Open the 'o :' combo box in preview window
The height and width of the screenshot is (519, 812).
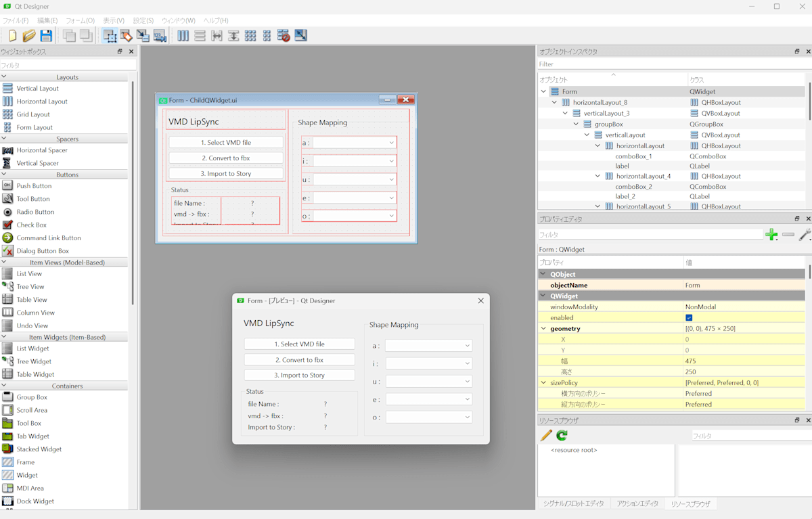pos(428,418)
